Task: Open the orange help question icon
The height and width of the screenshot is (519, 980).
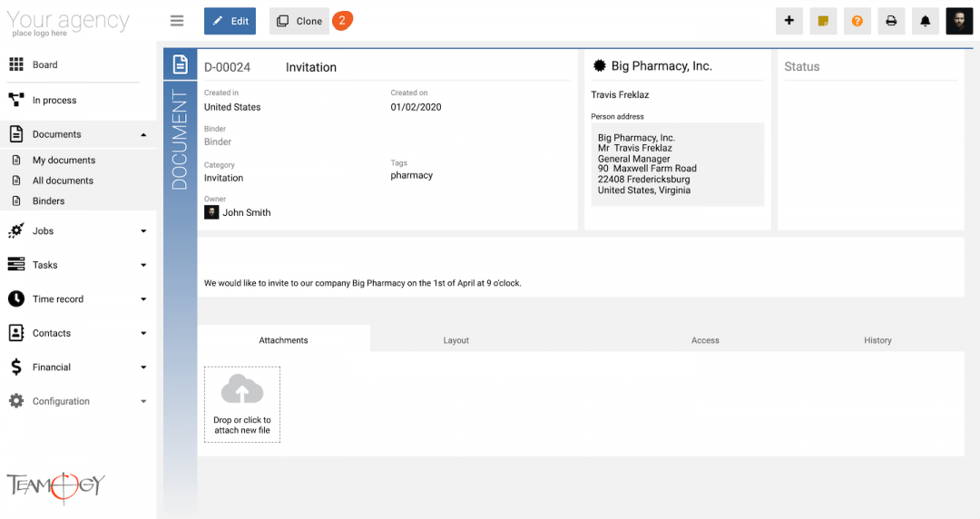Action: click(857, 21)
